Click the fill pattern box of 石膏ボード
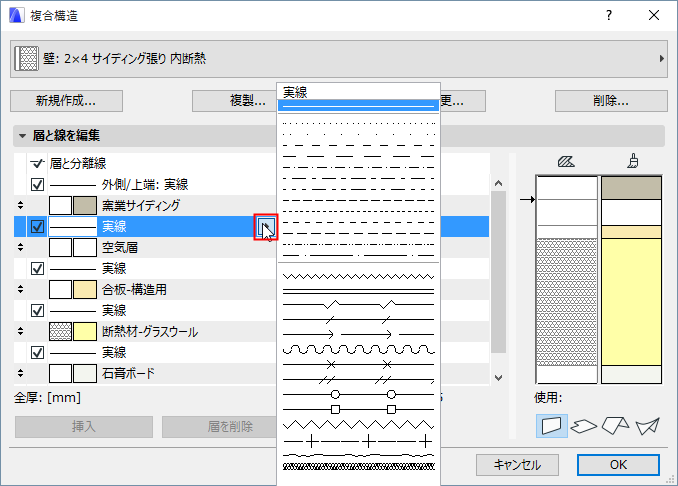The image size is (678, 486). tap(60, 374)
